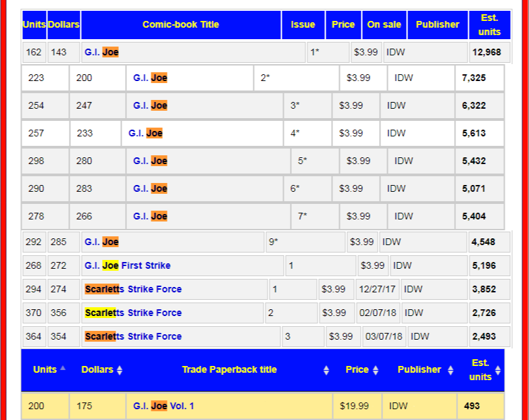The image size is (529, 420).
Task: Open Scarletts Strike Force 03/07/18 link
Action: [x=133, y=336]
